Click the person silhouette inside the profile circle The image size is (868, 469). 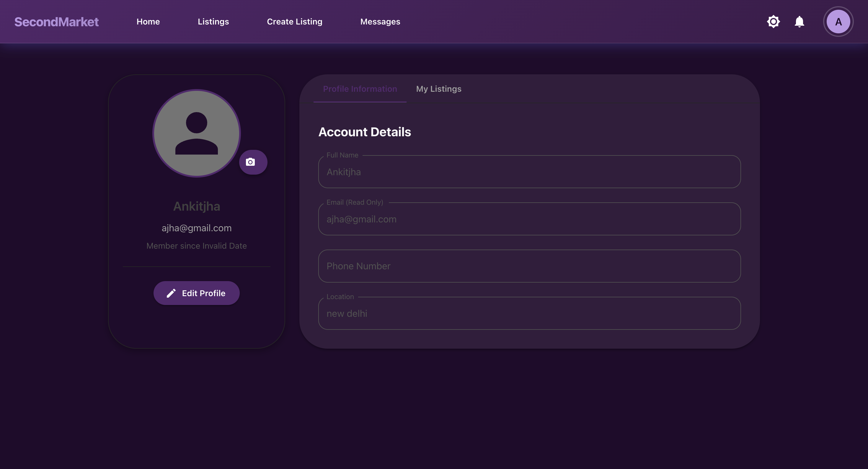[196, 134]
